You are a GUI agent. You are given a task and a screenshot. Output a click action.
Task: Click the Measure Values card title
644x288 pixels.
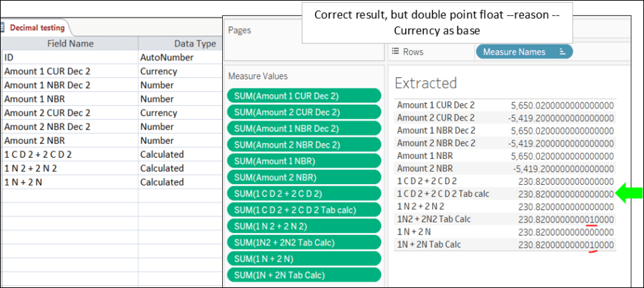(x=258, y=76)
